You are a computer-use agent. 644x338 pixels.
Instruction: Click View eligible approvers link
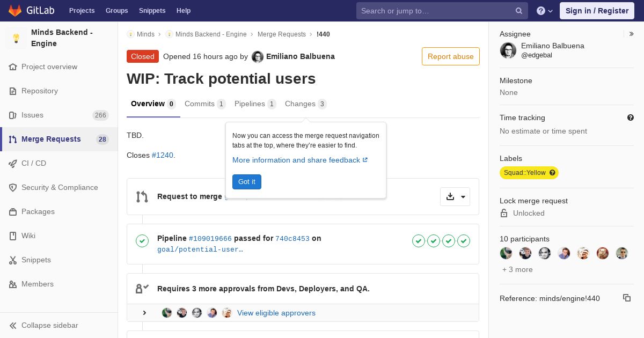(276, 313)
